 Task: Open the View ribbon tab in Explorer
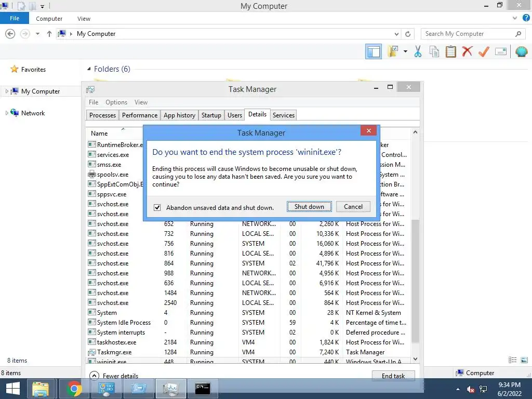coord(84,19)
